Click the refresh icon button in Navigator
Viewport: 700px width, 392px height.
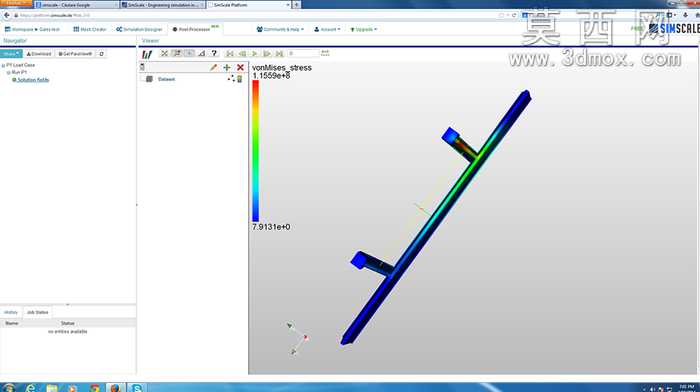101,54
